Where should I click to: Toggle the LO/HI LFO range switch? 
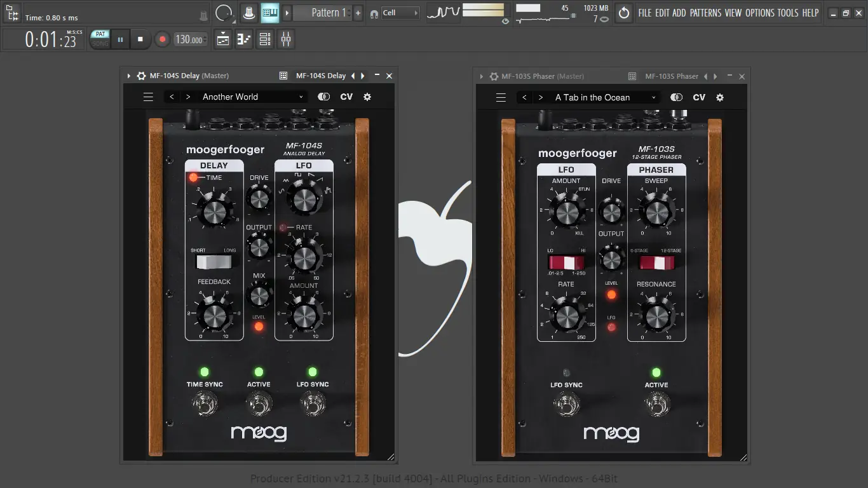[566, 262]
